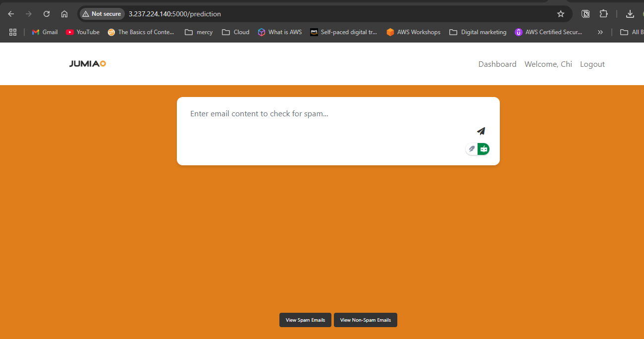Reload the page
Viewport: 644px width, 339px height.
46,14
